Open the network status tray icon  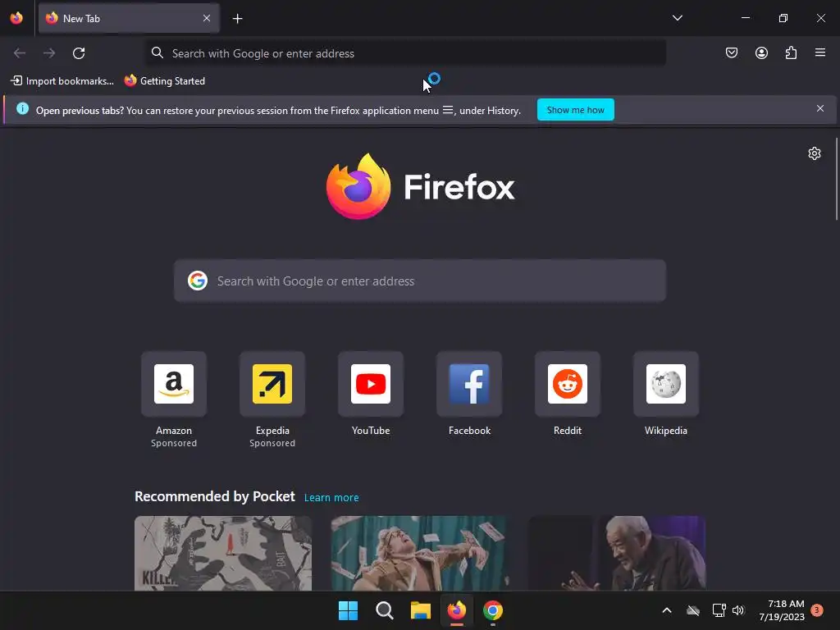coord(719,610)
